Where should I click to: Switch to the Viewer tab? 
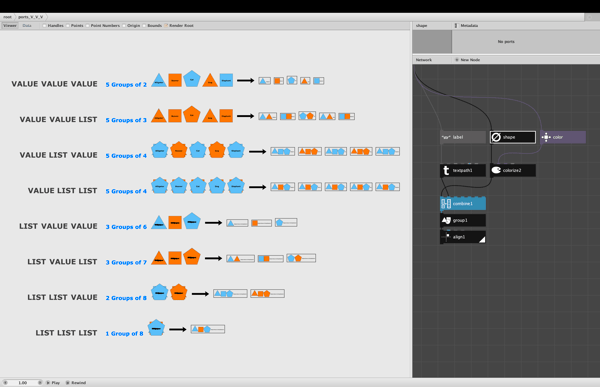click(x=10, y=26)
